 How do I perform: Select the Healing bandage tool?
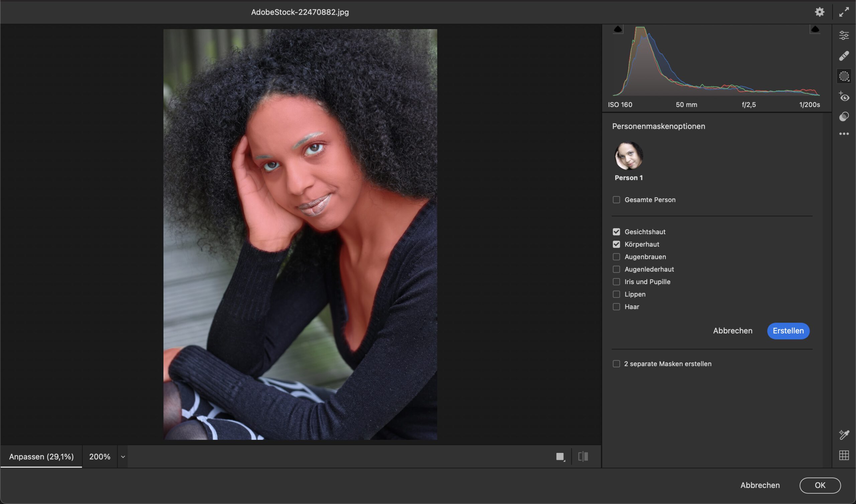point(844,56)
